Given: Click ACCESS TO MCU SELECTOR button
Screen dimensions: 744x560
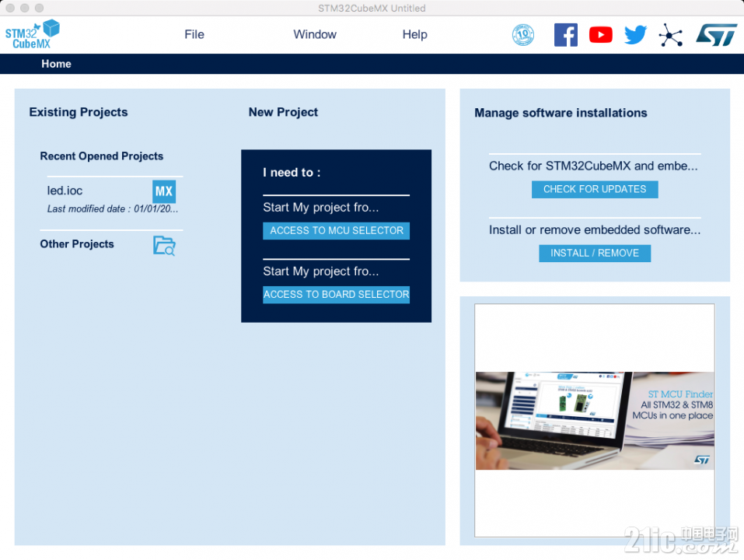Looking at the screenshot, I should pos(336,231).
